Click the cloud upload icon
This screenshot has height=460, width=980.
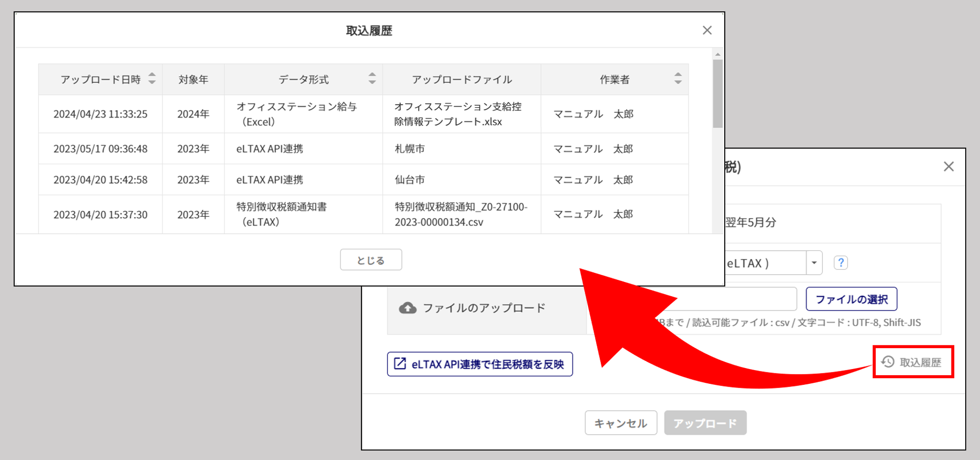pyautogui.click(x=407, y=308)
